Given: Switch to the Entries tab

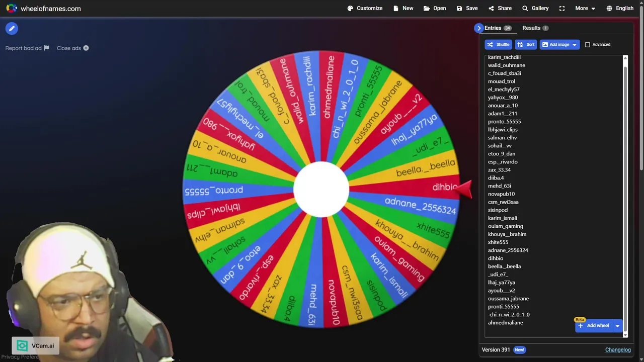Looking at the screenshot, I should click(498, 28).
